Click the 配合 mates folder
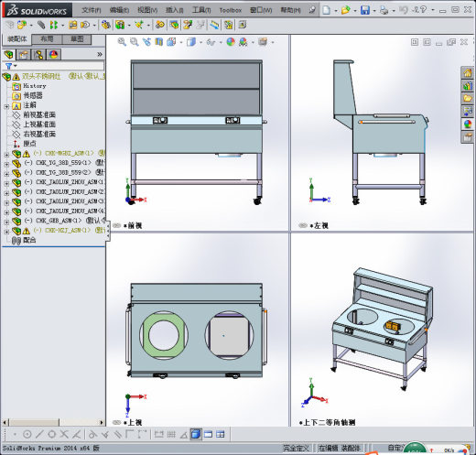 (29, 240)
